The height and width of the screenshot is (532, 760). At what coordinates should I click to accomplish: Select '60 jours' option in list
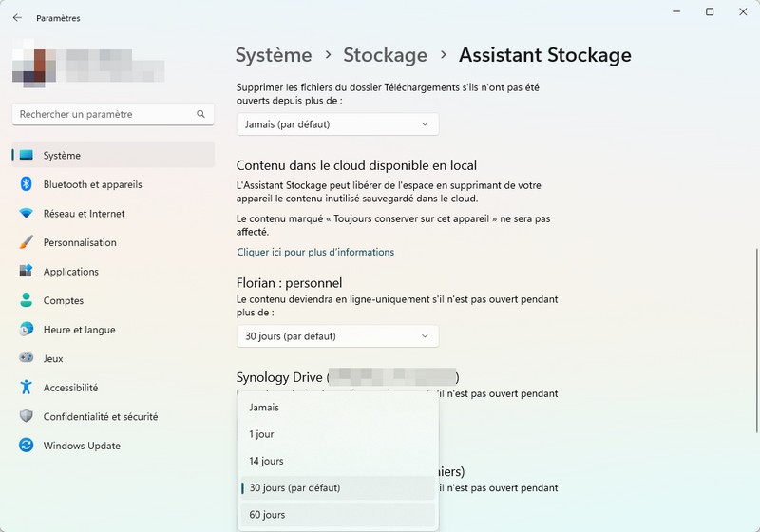pyautogui.click(x=266, y=515)
